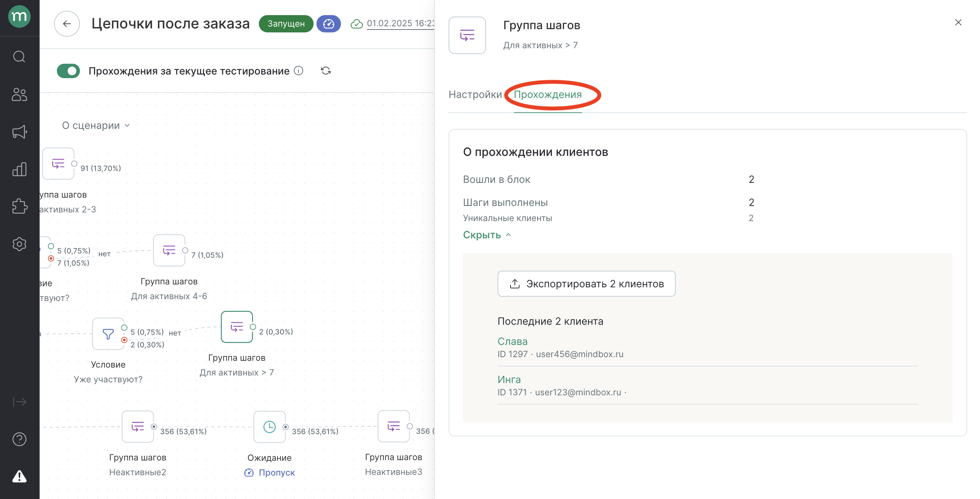Show info about current testing passes
This screenshot has height=499, width=980.
[x=298, y=71]
